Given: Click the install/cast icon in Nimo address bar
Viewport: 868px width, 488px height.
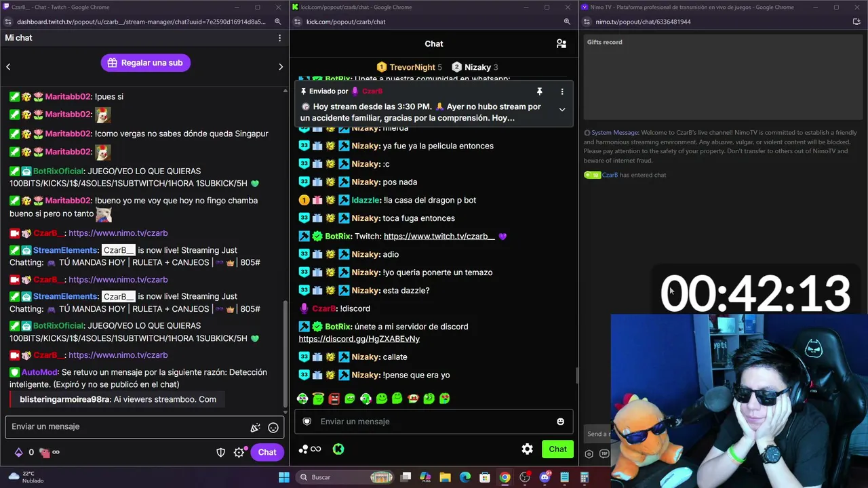Looking at the screenshot, I should 856,22.
